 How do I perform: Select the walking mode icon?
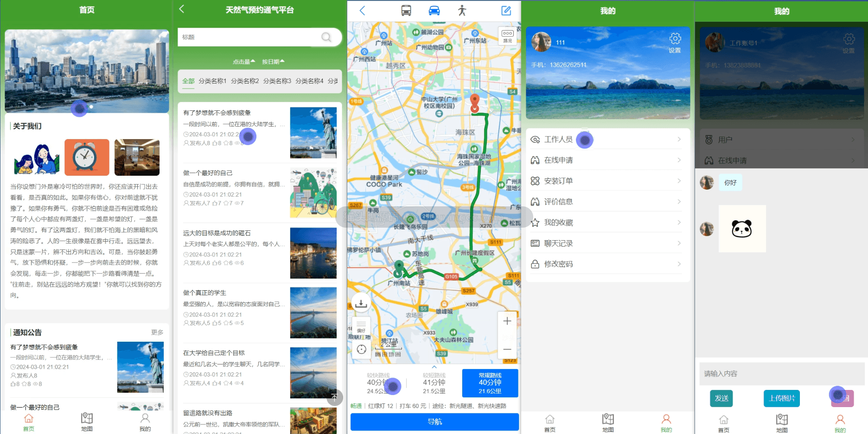pyautogui.click(x=462, y=10)
